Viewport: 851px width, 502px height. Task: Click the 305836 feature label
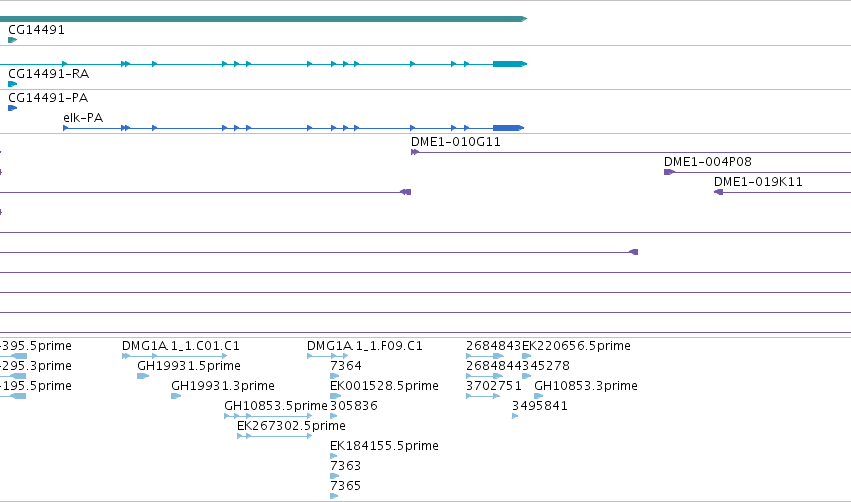point(354,406)
